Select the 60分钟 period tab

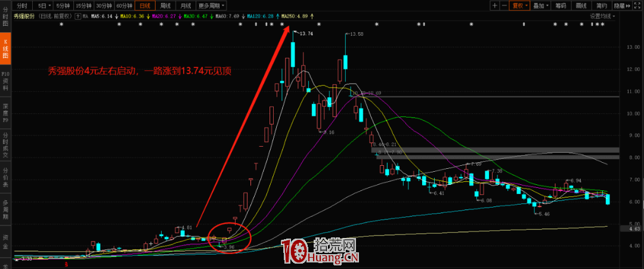pos(124,6)
